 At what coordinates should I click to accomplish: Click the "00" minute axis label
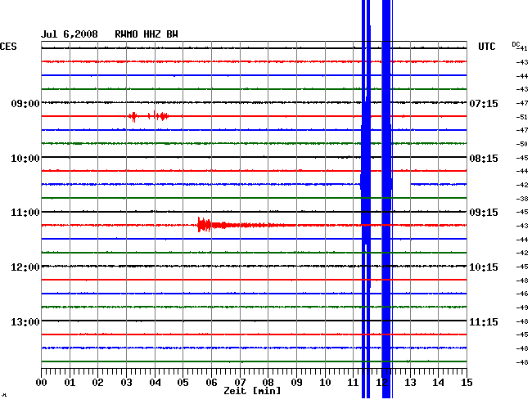pos(42,383)
